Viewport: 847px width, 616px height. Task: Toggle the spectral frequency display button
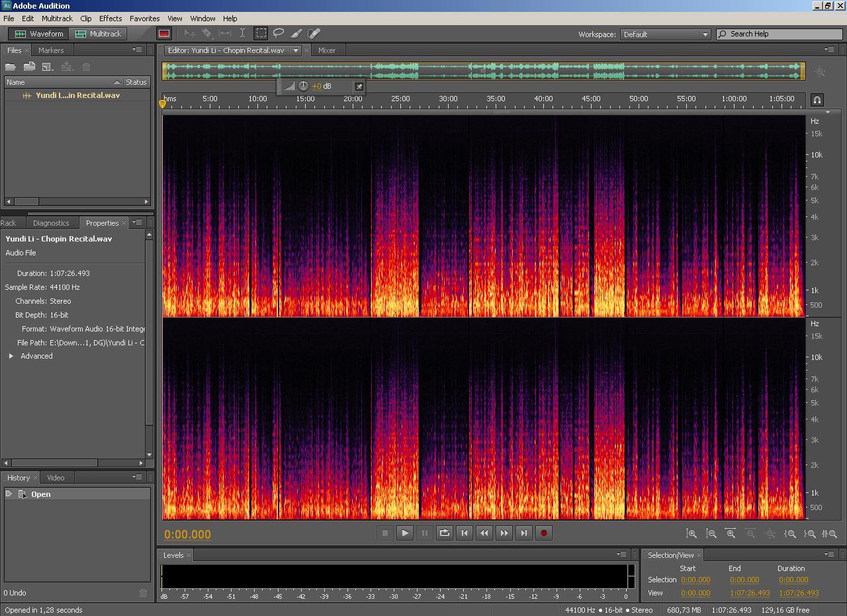163,34
